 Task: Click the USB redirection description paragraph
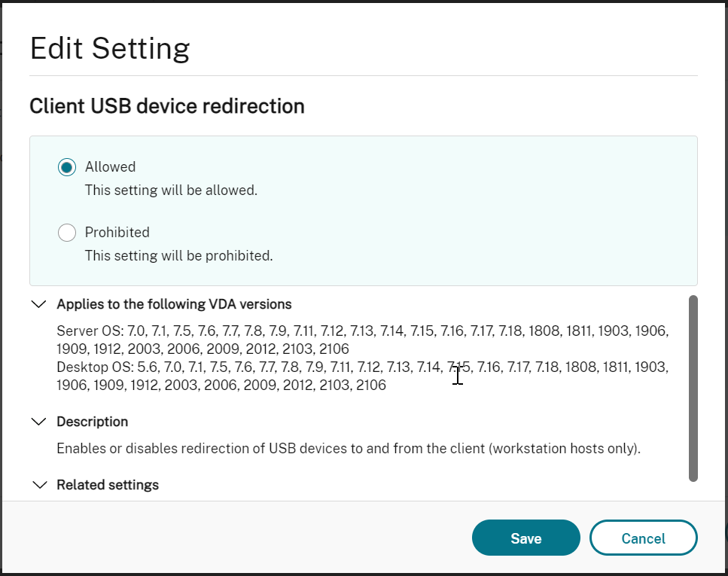click(349, 449)
